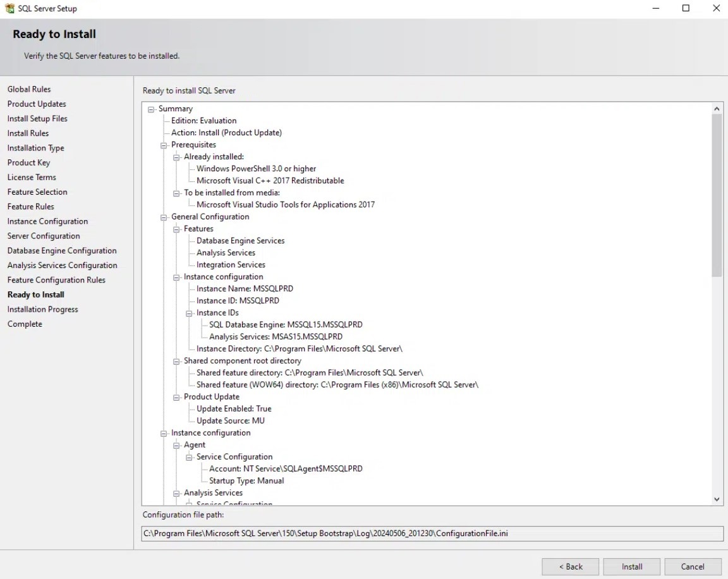Screen dimensions: 728x579
Task: Select Windows PowerShell 3.0 or higher row
Action: point(257,169)
